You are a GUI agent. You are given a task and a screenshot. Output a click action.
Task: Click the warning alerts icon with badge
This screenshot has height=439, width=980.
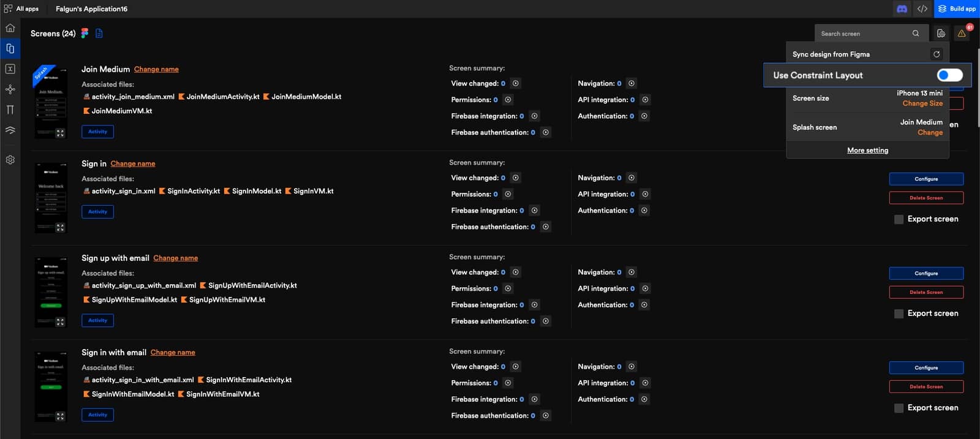(962, 33)
